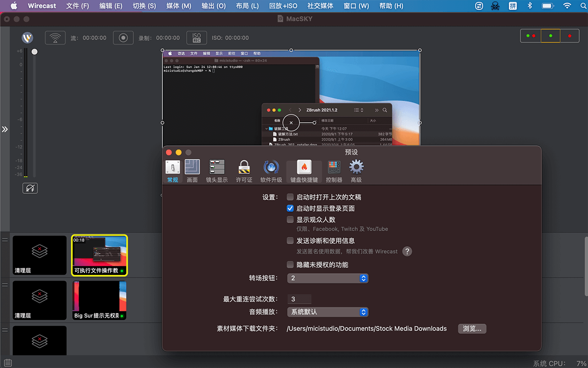Open the 控制器 controllers tab
588x368 pixels.
coord(334,172)
